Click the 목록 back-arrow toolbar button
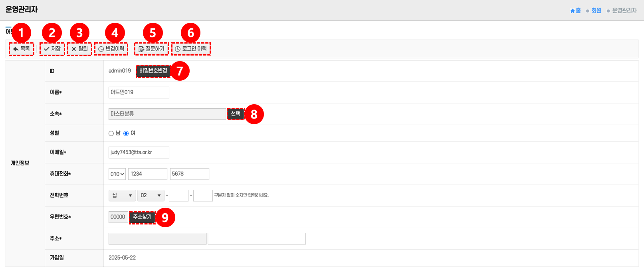644x272 pixels. point(22,49)
